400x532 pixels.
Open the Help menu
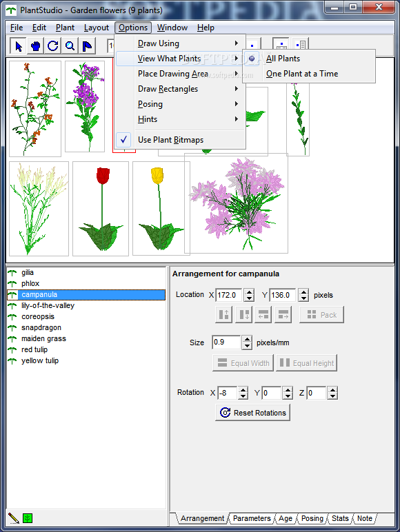point(206,28)
